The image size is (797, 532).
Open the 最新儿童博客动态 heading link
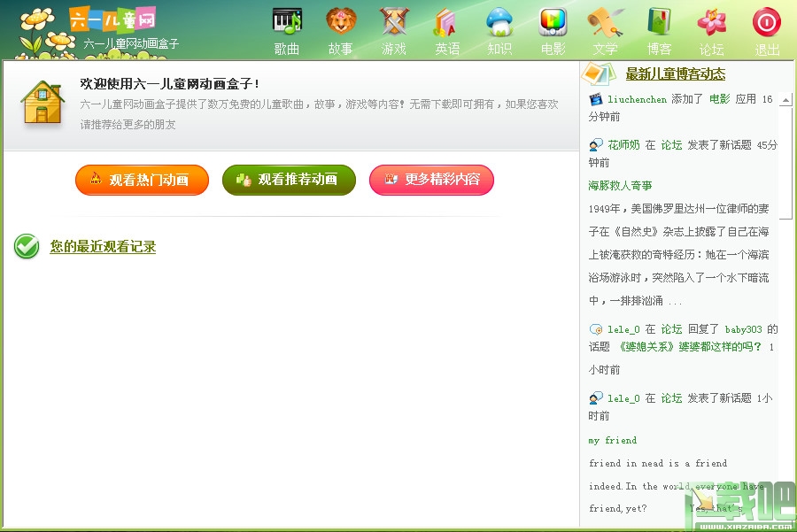click(675, 74)
